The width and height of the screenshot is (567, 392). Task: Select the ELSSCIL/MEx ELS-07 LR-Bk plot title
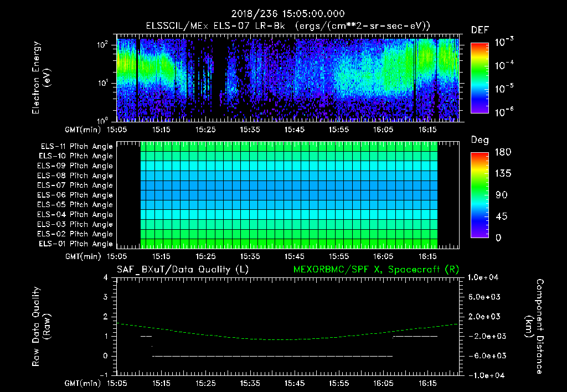pos(288,26)
